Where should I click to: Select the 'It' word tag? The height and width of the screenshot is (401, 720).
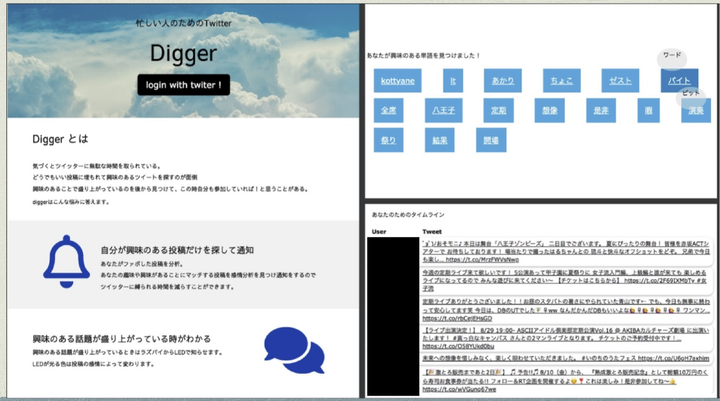[453, 81]
